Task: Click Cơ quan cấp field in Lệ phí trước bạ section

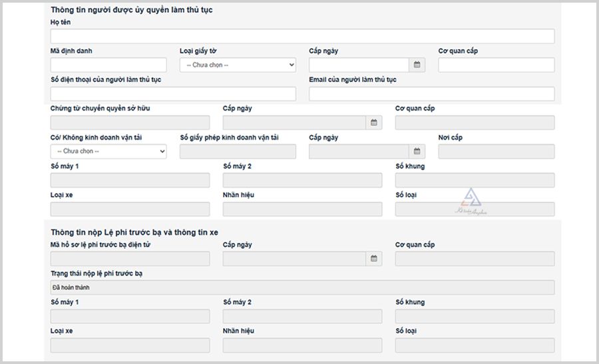Action: tap(475, 259)
